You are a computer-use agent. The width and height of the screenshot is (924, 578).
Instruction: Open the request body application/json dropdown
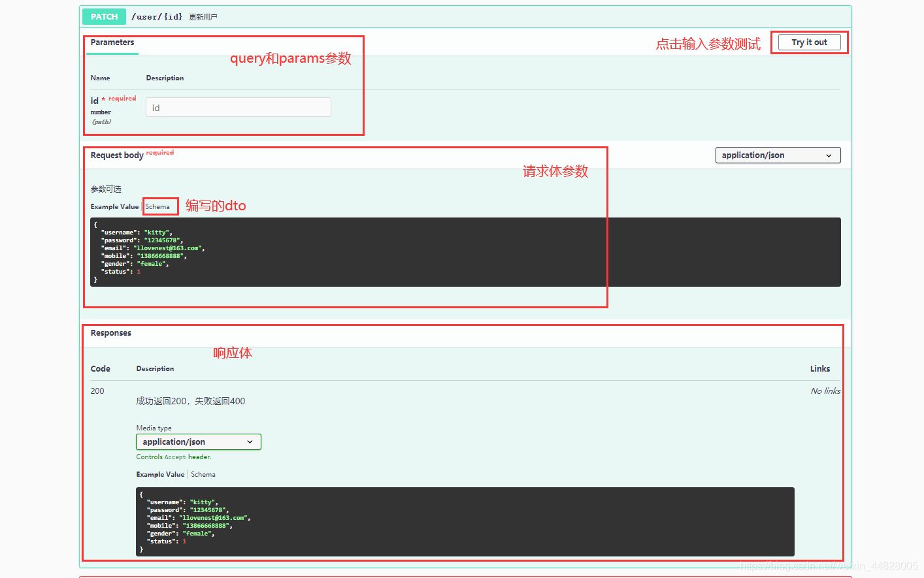[778, 155]
